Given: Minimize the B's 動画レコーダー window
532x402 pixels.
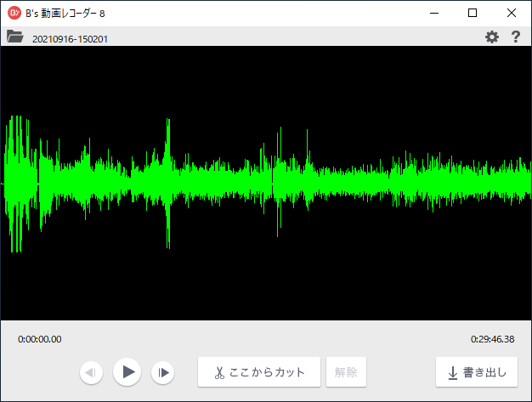Looking at the screenshot, I should click(433, 13).
